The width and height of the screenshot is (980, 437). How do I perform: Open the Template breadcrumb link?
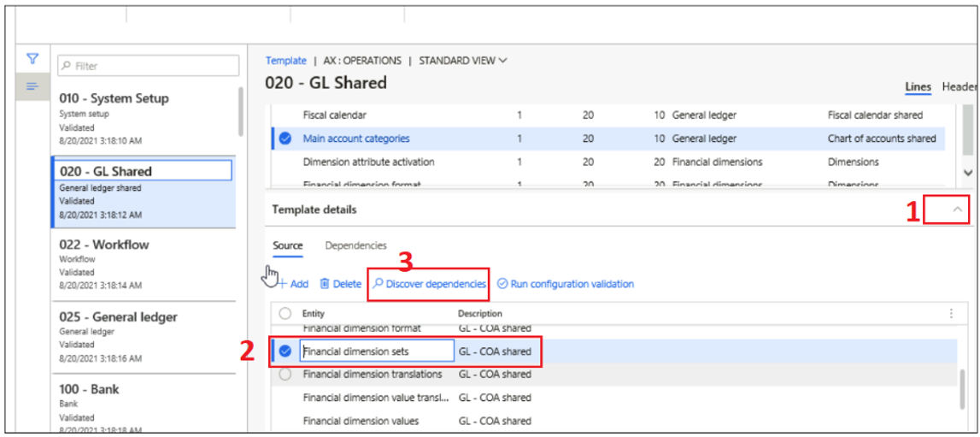(286, 61)
